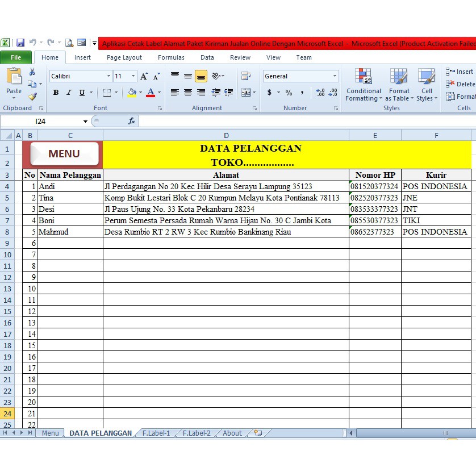Open the Calibri font name dropdown
476x476 pixels.
[x=108, y=76]
